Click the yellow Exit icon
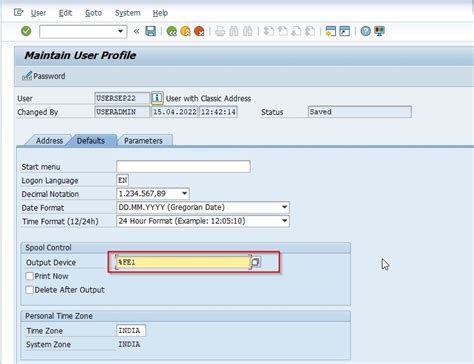The width and height of the screenshot is (474, 364). tap(185, 31)
